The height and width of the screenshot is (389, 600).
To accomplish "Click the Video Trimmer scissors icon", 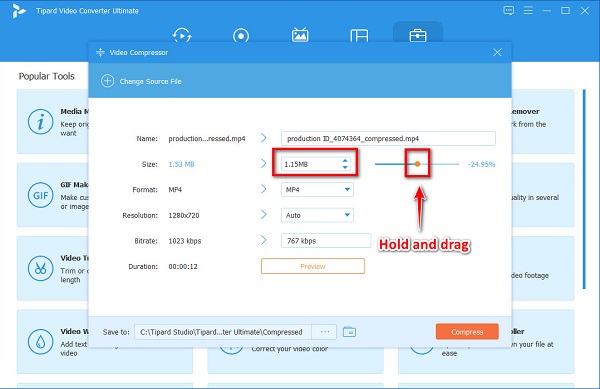I will click(41, 269).
